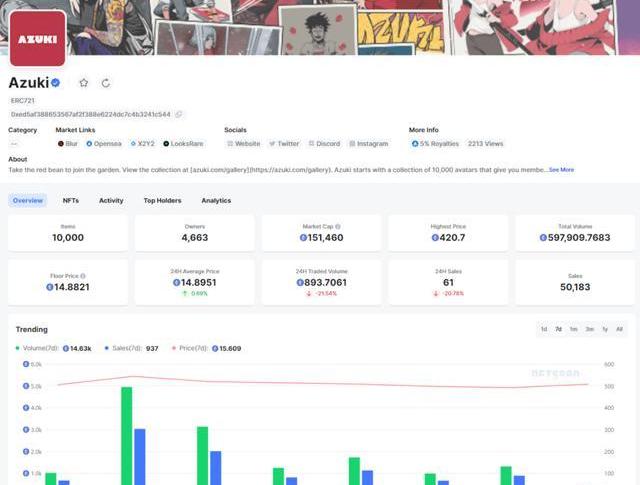Click the contract address text
The image size is (640, 485).
tap(91, 114)
